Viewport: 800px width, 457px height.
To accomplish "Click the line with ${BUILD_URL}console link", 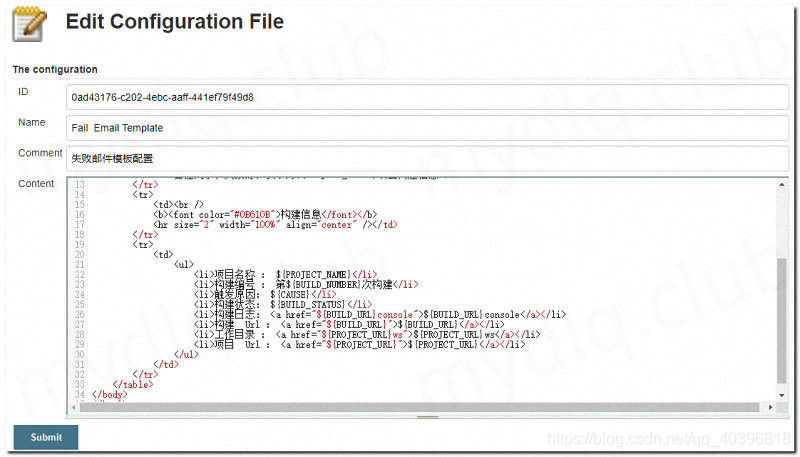I will tap(380, 315).
